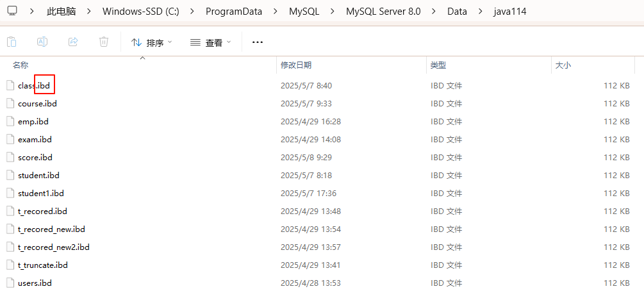644x307 pixels.
Task: Click the file icon of exam.ibd
Action: (10, 139)
